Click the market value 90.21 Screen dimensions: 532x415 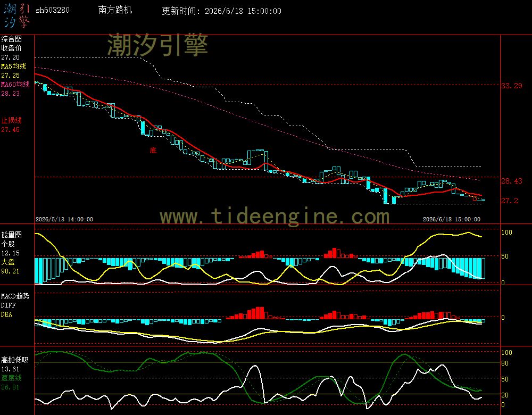coord(10,271)
